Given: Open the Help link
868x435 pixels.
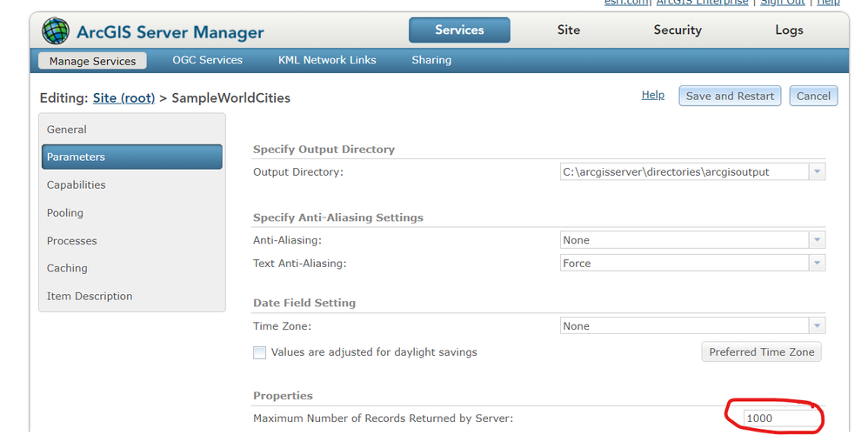Looking at the screenshot, I should [x=652, y=95].
